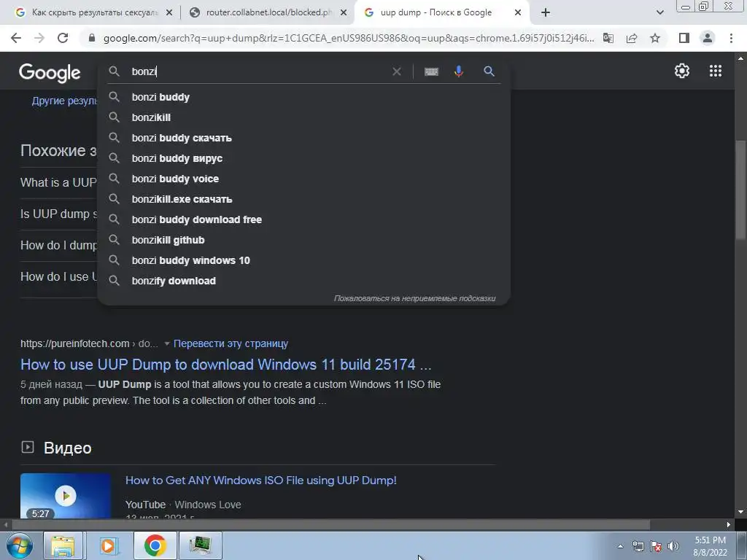Viewport: 747px width, 560px height.
Task: Expand 'Is UUP dump' question
Action: (58, 214)
